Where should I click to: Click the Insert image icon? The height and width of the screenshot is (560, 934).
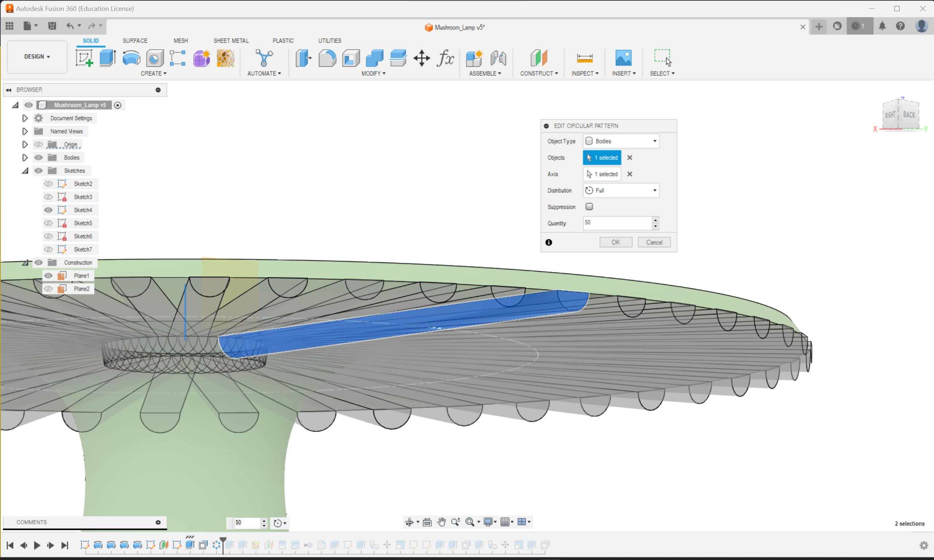point(623,58)
